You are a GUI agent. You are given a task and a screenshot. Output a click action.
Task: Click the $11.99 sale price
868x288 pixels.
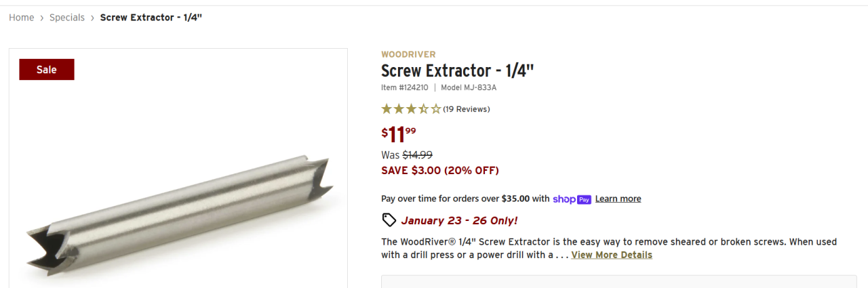pos(399,134)
